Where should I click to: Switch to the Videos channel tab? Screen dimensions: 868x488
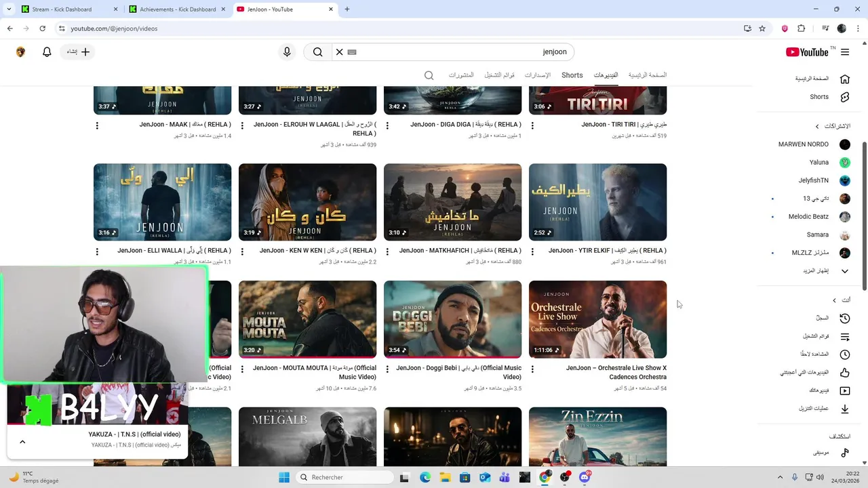[x=606, y=75]
